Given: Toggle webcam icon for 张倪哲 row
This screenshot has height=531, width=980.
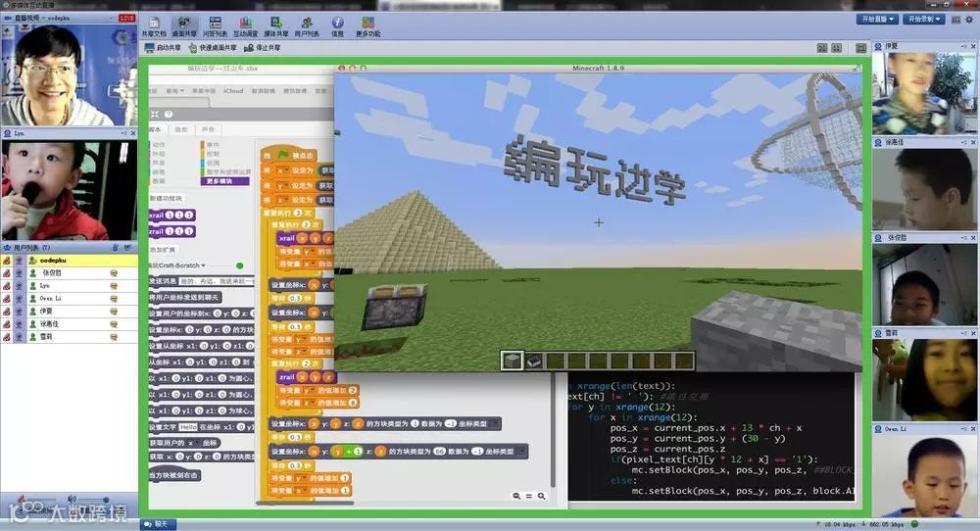Looking at the screenshot, I should (20, 273).
